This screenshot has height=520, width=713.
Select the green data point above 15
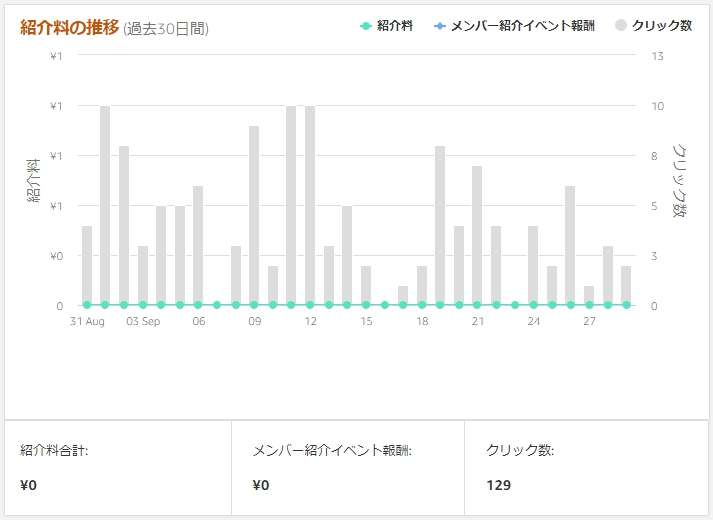366,305
